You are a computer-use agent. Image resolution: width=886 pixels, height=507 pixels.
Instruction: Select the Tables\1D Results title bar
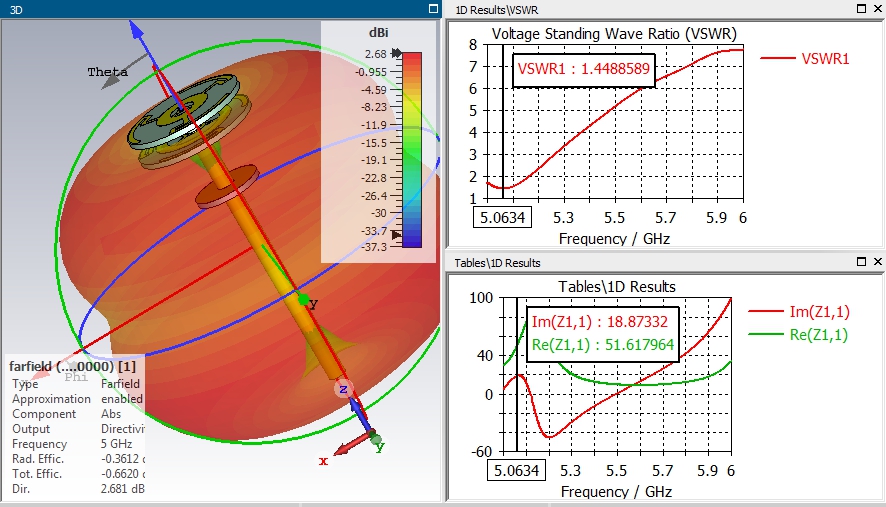coord(666,262)
